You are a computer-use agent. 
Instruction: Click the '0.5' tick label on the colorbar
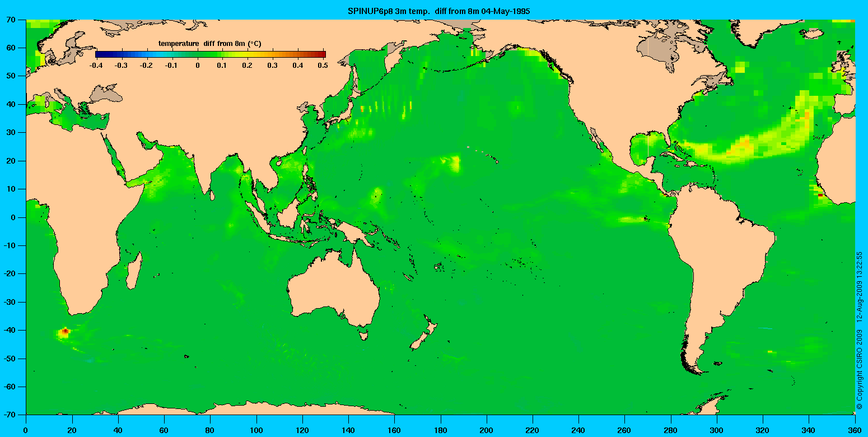(323, 66)
